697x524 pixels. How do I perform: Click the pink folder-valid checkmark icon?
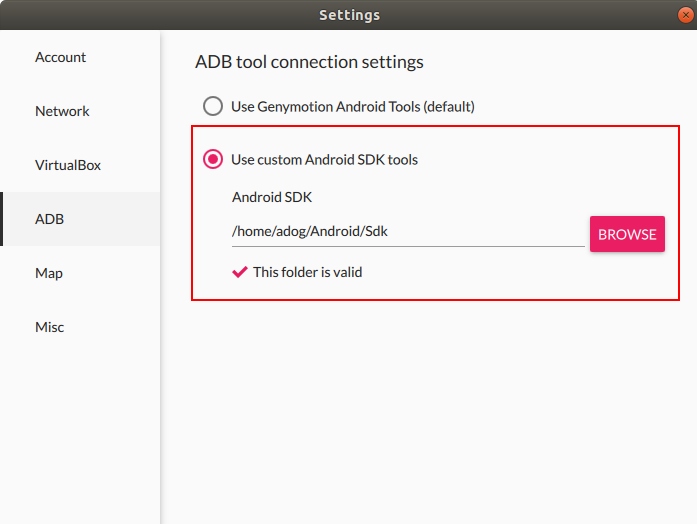[x=240, y=271]
